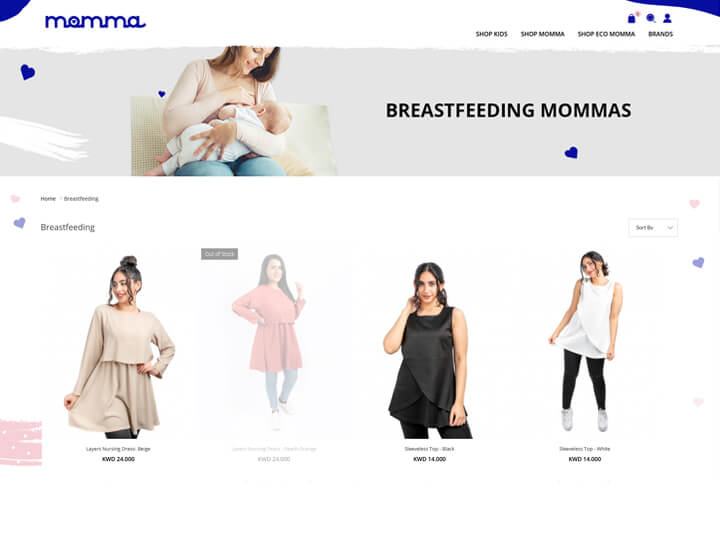Click the Breastfeeding Mommas banner image
The image size is (720, 550).
(360, 112)
